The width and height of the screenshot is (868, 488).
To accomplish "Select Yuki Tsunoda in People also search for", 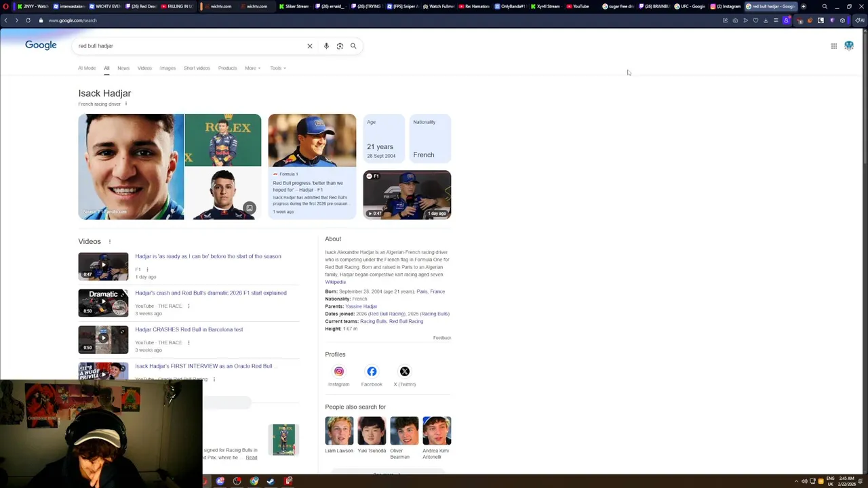I will (372, 435).
